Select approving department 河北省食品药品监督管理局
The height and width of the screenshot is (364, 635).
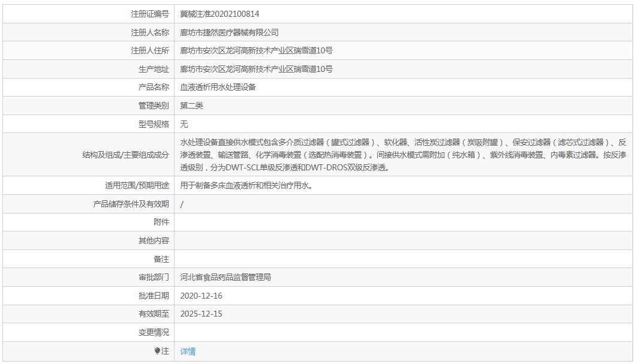225,278
